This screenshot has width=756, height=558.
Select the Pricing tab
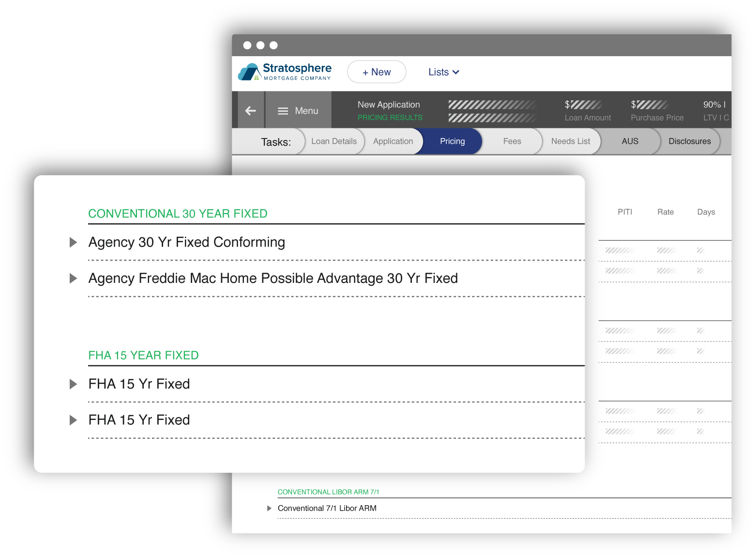452,141
